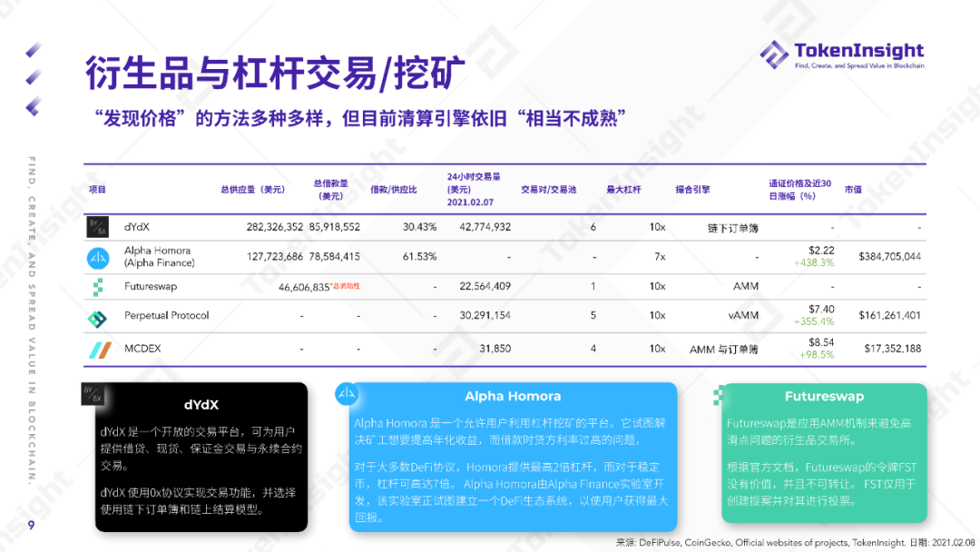Click the value 127,723,686
980x552 pixels.
coord(274,256)
